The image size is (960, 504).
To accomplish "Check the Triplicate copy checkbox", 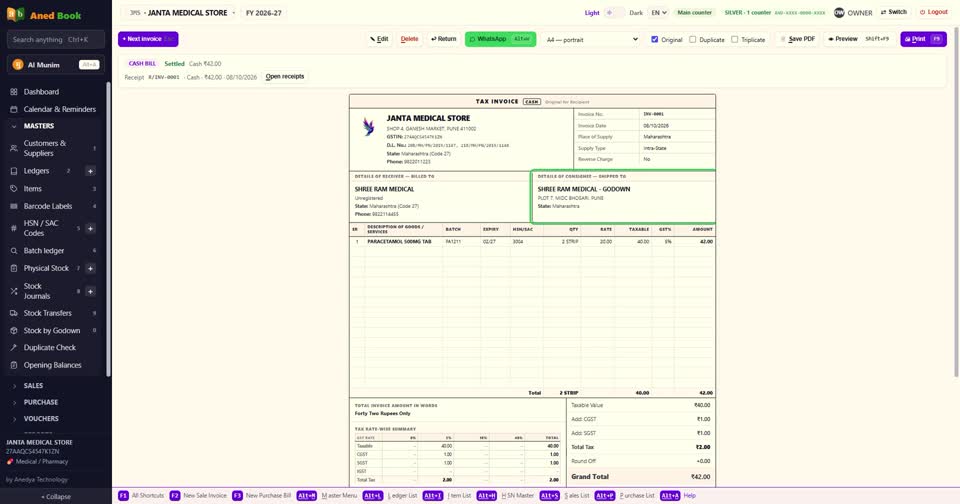I will (x=735, y=39).
